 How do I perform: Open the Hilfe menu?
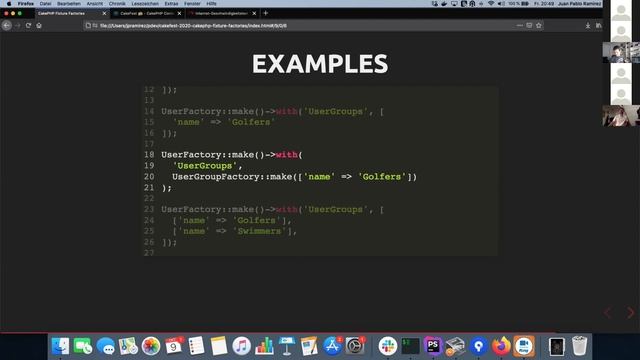click(211, 4)
